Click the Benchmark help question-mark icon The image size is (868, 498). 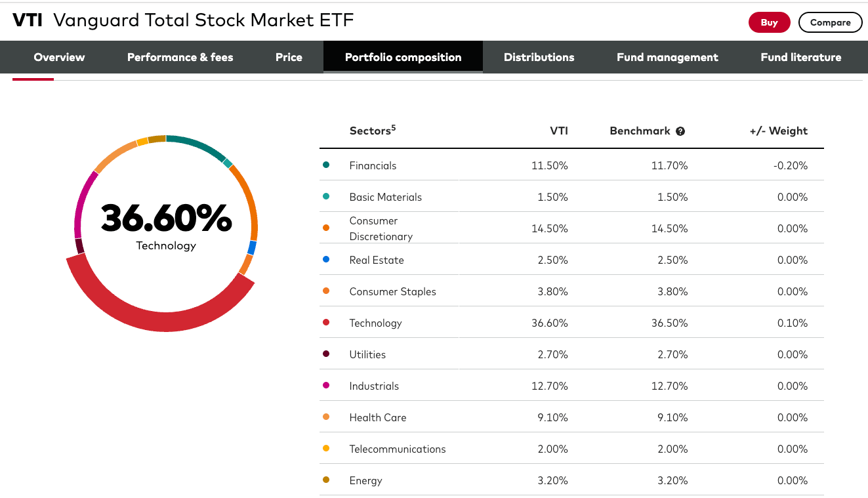pyautogui.click(x=680, y=131)
